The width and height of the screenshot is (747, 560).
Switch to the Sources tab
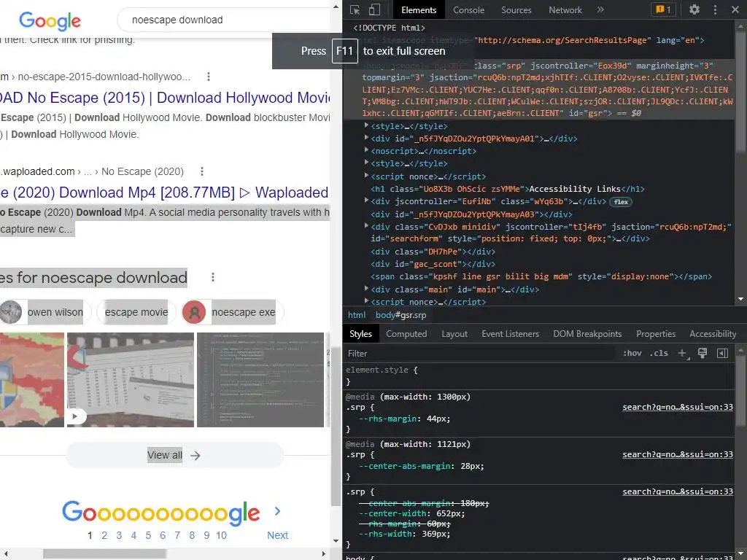[x=516, y=10]
